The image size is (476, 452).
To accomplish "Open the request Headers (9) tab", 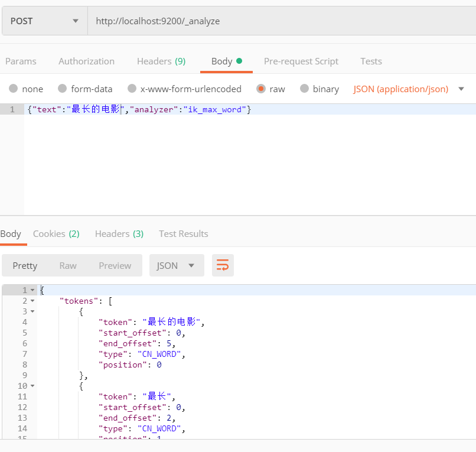I will tap(161, 61).
